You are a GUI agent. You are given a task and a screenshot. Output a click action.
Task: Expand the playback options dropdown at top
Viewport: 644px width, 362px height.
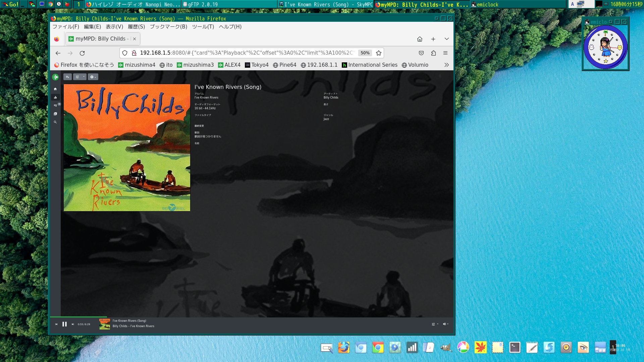coord(80,77)
